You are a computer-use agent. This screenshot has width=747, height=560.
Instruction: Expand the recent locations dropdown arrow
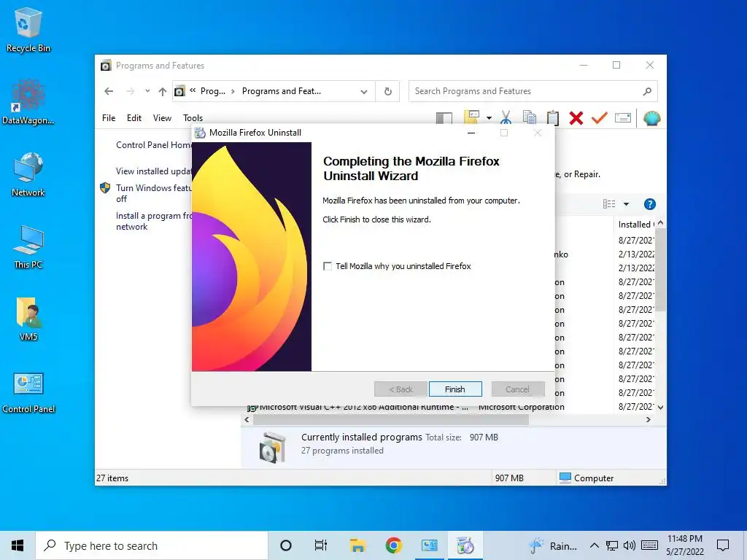[x=147, y=91]
